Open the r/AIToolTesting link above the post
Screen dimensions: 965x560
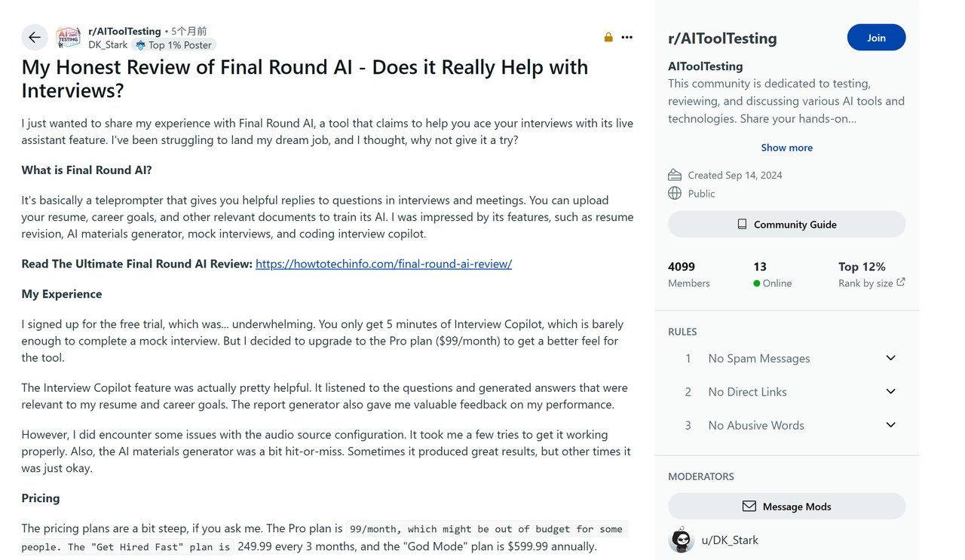pyautogui.click(x=124, y=31)
